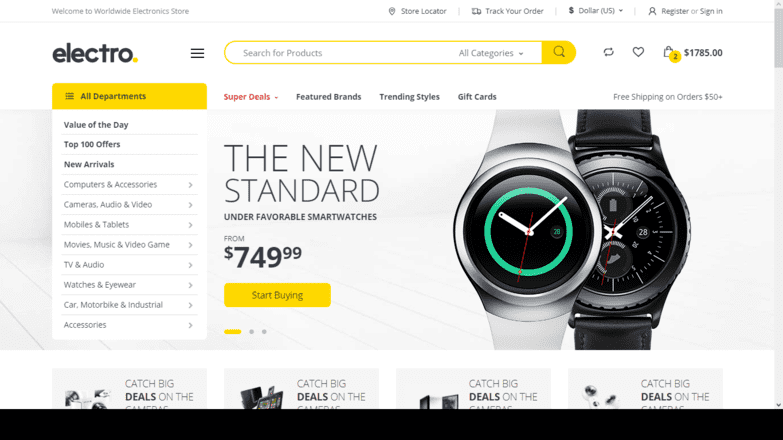Click the yellow search magnifier button
The height and width of the screenshot is (440, 783).
pyautogui.click(x=559, y=52)
